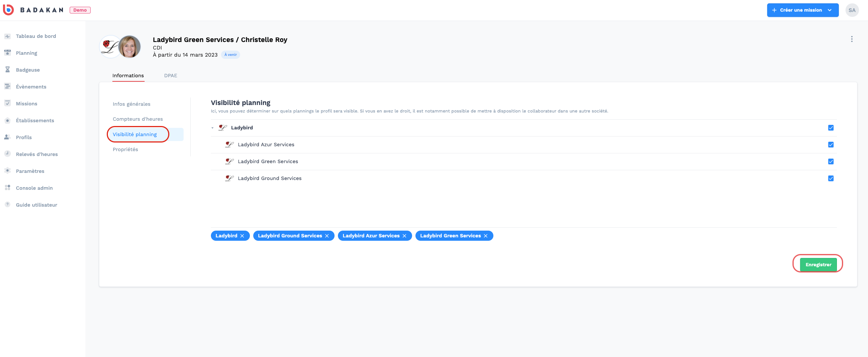This screenshot has width=868, height=357.
Task: Uncheck Ladybird Azur Services checkbox
Action: 831,145
